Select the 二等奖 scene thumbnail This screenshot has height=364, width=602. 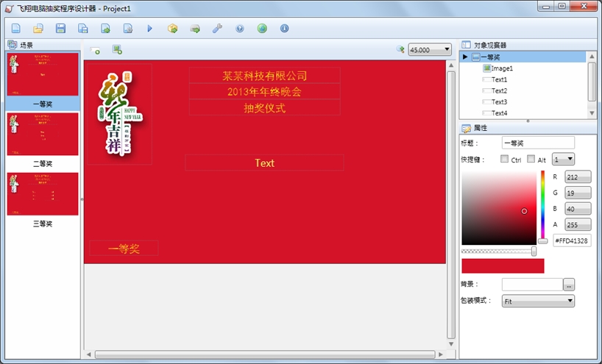coord(43,134)
